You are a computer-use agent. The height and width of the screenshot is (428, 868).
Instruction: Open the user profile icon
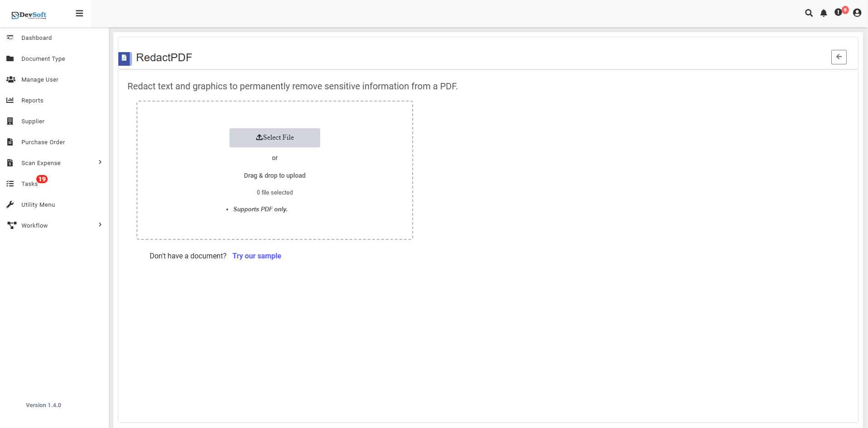click(857, 13)
